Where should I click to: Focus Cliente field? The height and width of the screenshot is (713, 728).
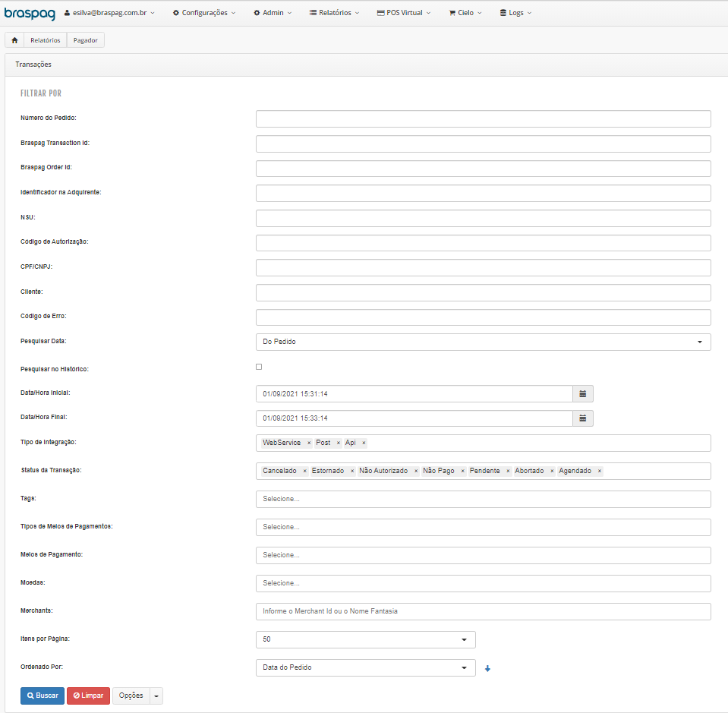coord(483,292)
